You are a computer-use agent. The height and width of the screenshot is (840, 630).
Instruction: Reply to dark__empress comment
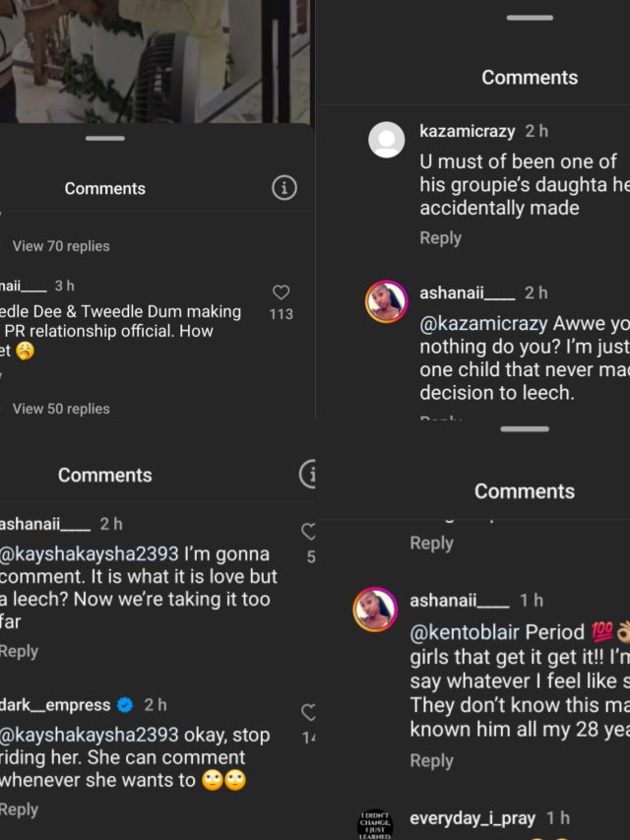point(20,809)
